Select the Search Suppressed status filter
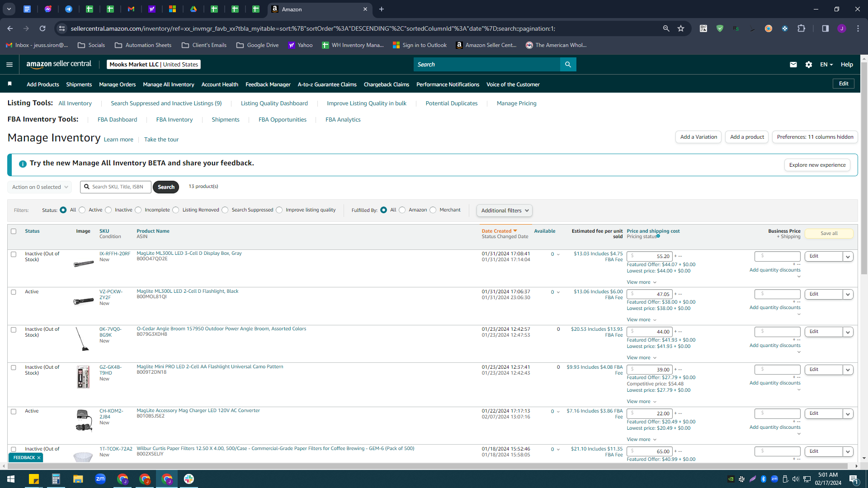 [x=225, y=210]
